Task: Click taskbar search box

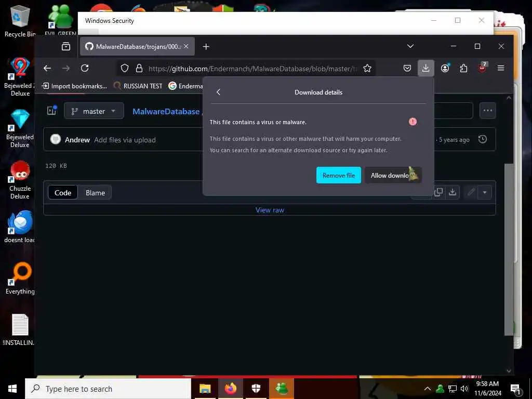Action: 108,389
